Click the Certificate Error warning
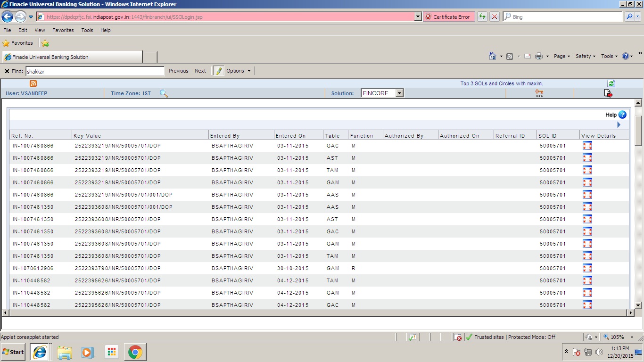Screen dimensions: 644x362 (448, 16)
